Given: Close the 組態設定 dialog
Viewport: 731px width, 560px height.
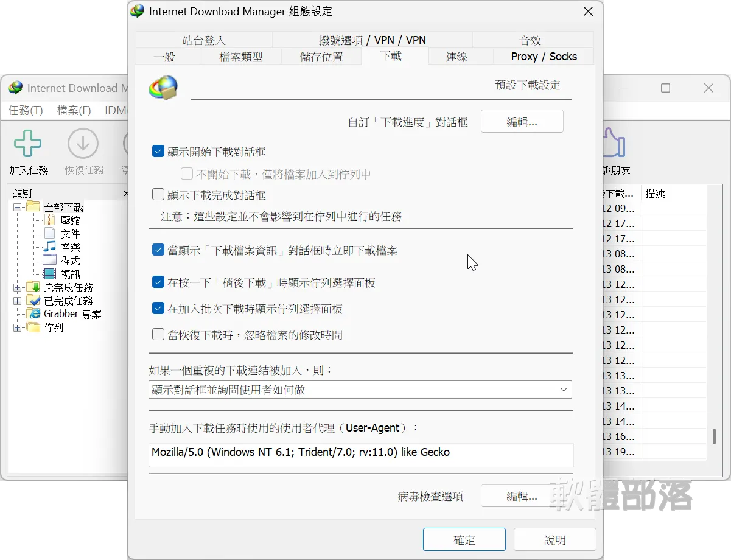Looking at the screenshot, I should click(588, 12).
